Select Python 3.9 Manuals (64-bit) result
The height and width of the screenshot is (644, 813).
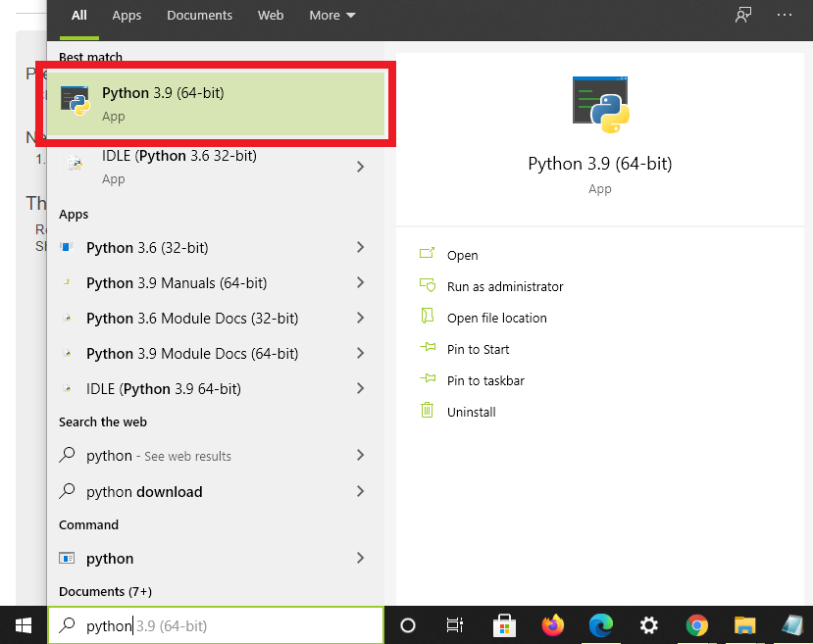pos(216,283)
